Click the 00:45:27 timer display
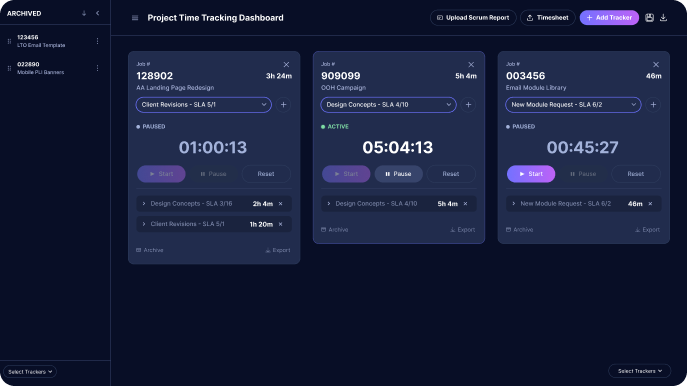Screen dimensions: 687x386 tap(583, 147)
